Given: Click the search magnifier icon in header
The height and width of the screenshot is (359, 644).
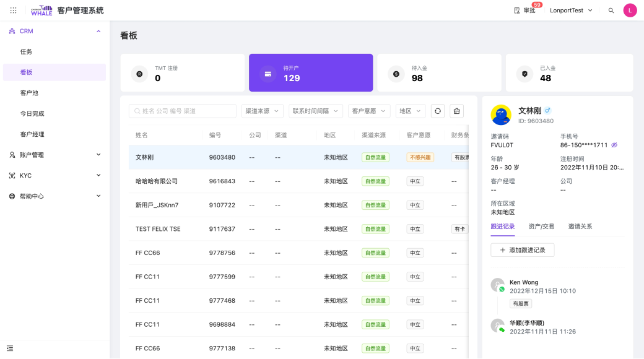Looking at the screenshot, I should [x=611, y=11].
